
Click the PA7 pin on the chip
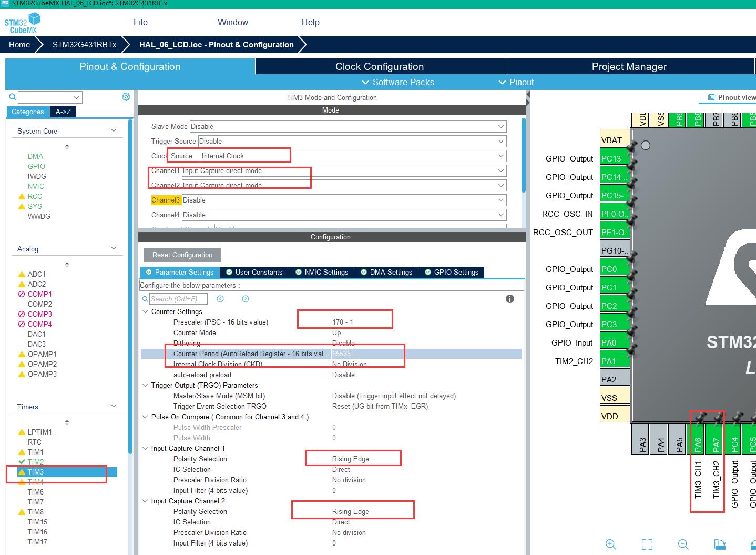tap(716, 439)
